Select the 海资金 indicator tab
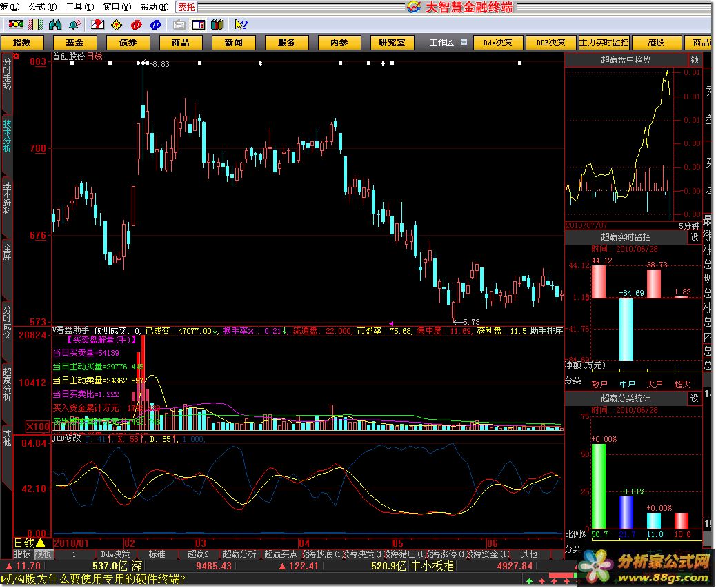This screenshot has width=716, height=588. pyautogui.click(x=490, y=554)
